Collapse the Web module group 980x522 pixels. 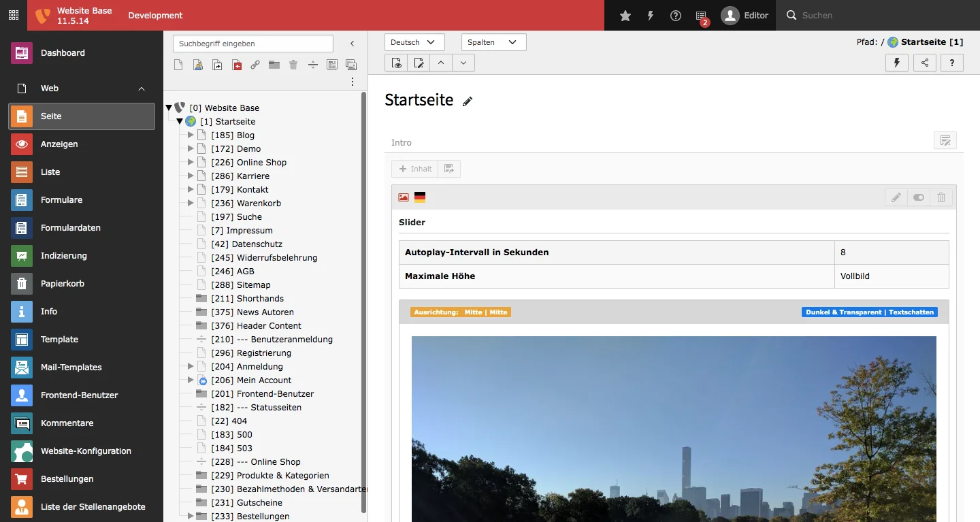click(142, 88)
